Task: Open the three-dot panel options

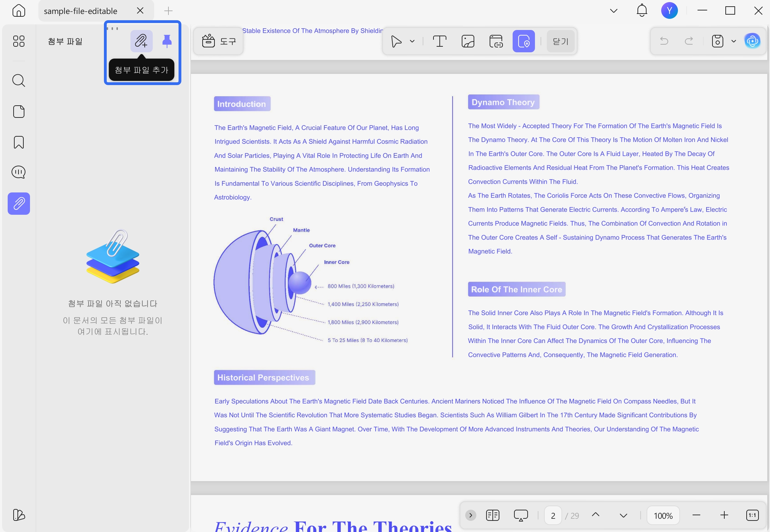Action: click(x=112, y=29)
